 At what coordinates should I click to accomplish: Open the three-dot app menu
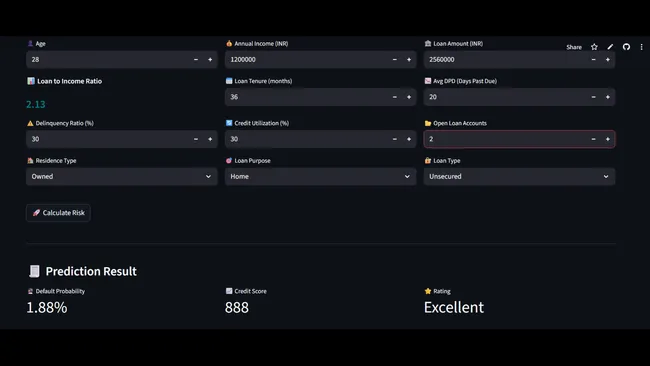click(x=641, y=47)
